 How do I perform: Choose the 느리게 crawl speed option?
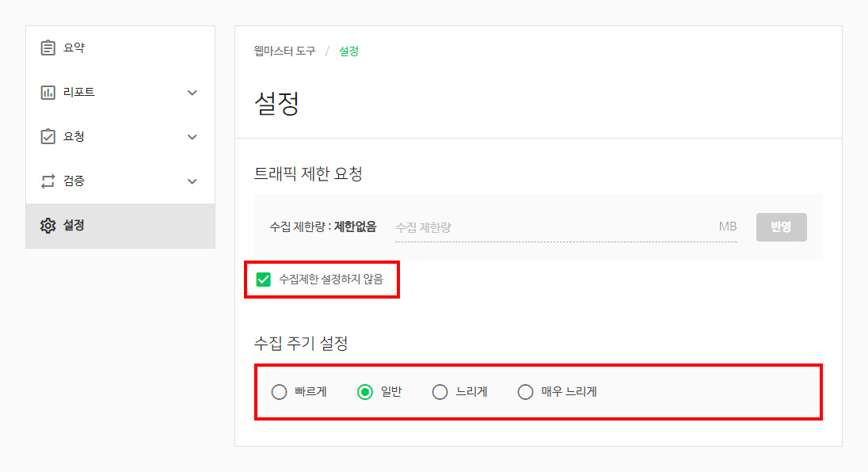[440, 392]
